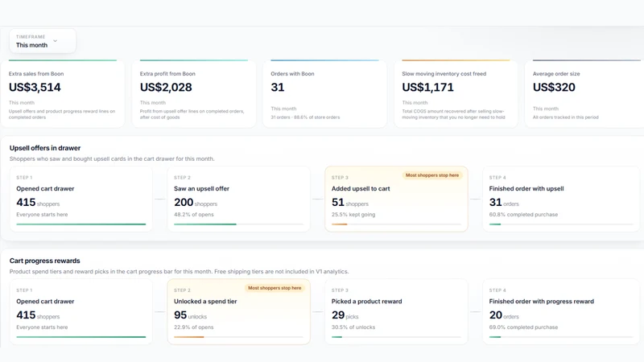Select the US$2,028 extra profit value
The height and width of the screenshot is (362, 644).
[166, 87]
